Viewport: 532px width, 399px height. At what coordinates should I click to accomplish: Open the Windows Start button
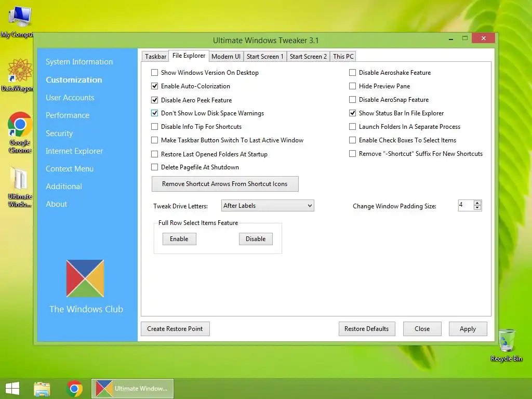(12, 389)
